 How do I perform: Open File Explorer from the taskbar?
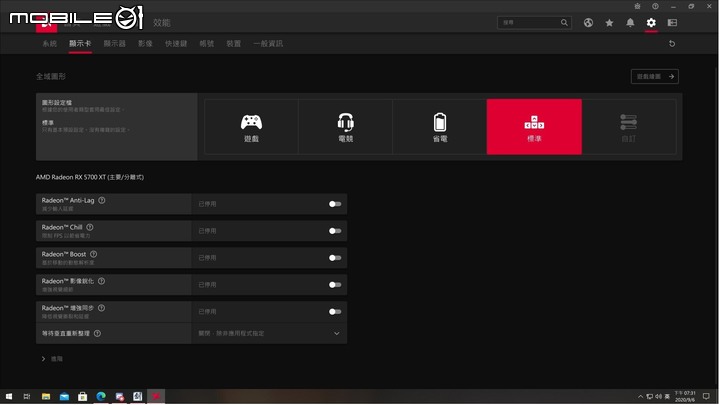[x=46, y=396]
